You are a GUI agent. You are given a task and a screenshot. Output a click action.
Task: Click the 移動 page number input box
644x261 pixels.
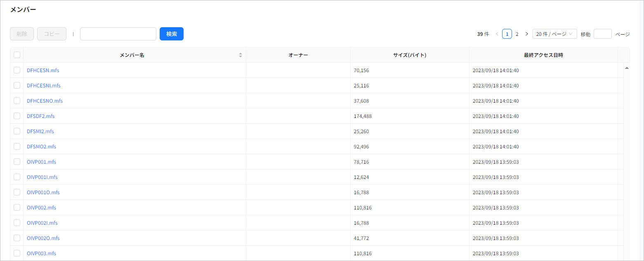click(603, 34)
